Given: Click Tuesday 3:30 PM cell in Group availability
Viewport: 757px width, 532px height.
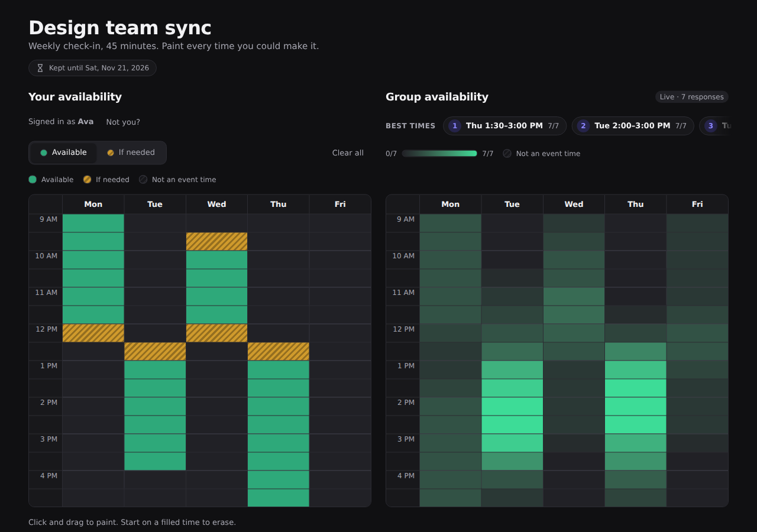Looking at the screenshot, I should point(512,461).
